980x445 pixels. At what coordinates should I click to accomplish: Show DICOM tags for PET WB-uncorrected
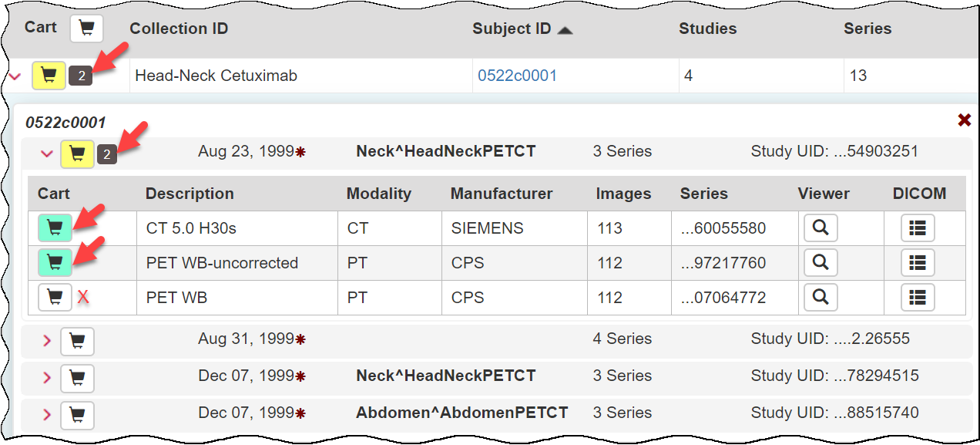(918, 263)
